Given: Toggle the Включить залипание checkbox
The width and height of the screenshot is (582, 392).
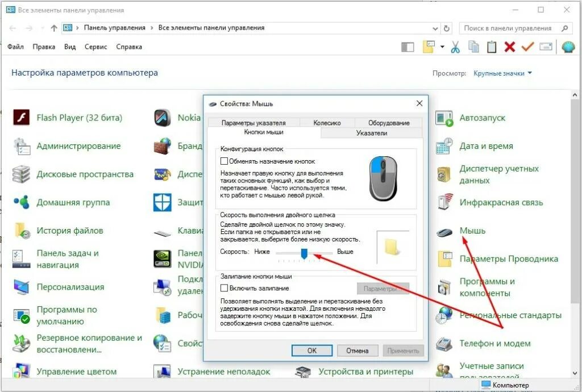Looking at the screenshot, I should (x=224, y=288).
